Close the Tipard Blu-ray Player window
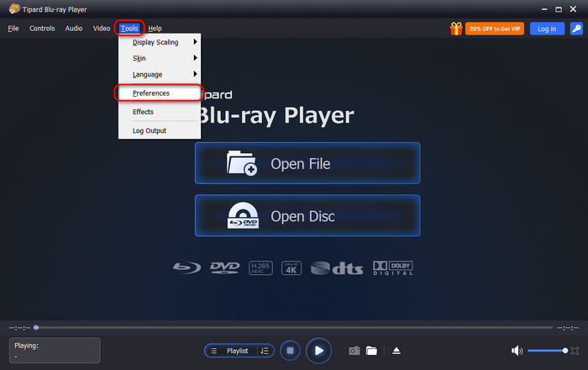The height and width of the screenshot is (370, 588). click(x=574, y=9)
